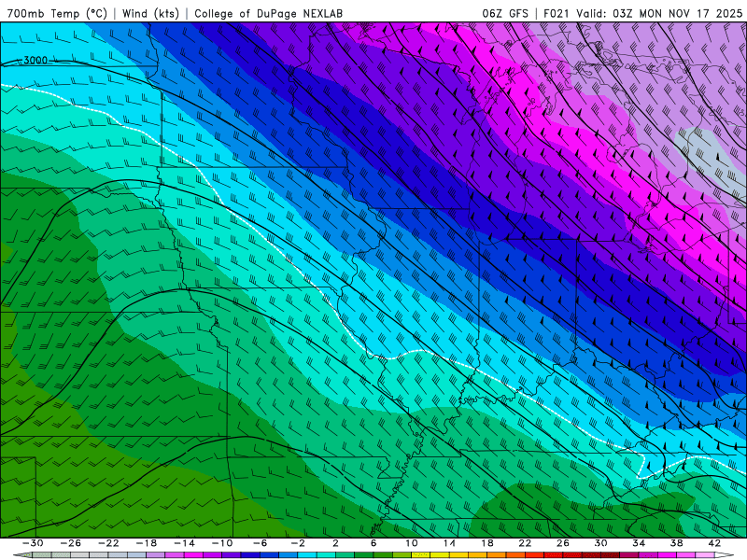This screenshot has width=747, height=560.
Task: Click the "700mb Temp (°C)" title text
Action: (x=57, y=13)
